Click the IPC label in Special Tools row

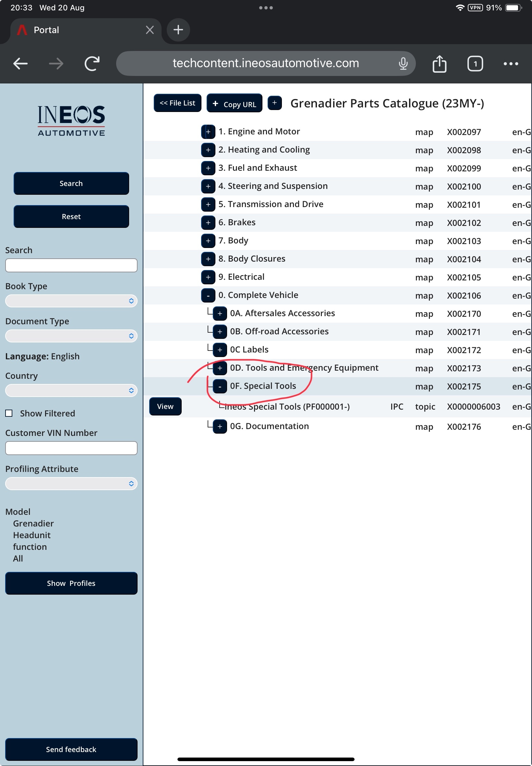[x=397, y=406]
